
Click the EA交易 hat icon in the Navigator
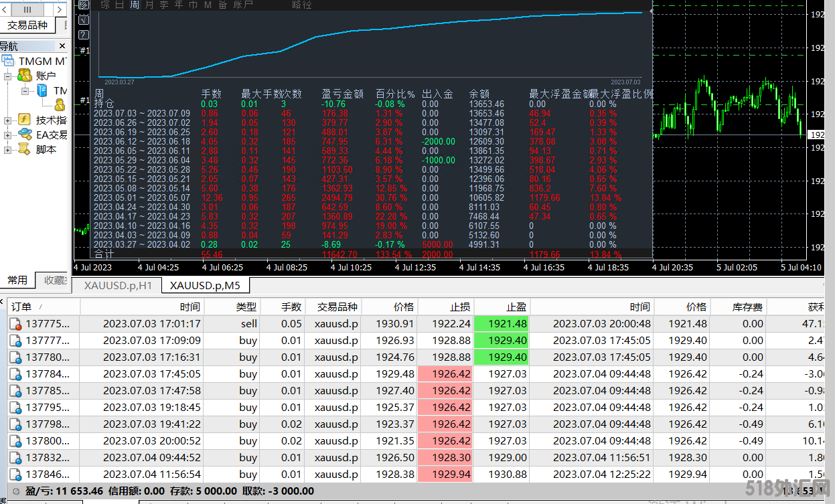click(25, 135)
